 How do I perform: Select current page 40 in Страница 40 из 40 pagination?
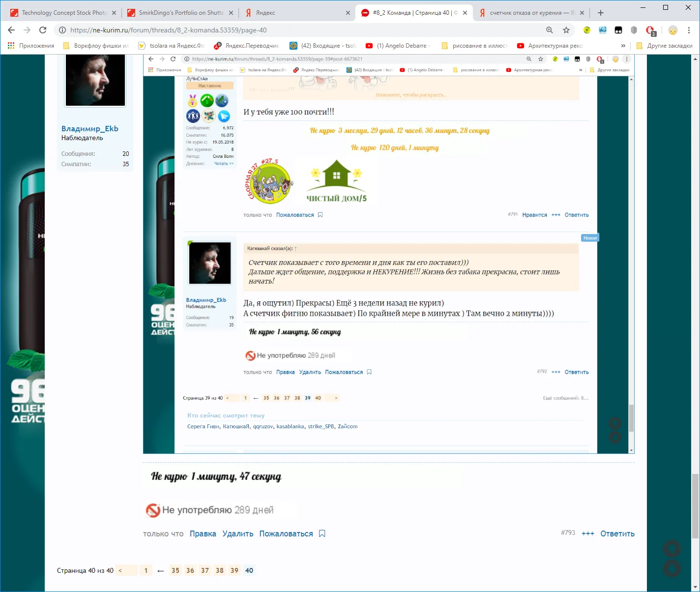click(x=249, y=570)
